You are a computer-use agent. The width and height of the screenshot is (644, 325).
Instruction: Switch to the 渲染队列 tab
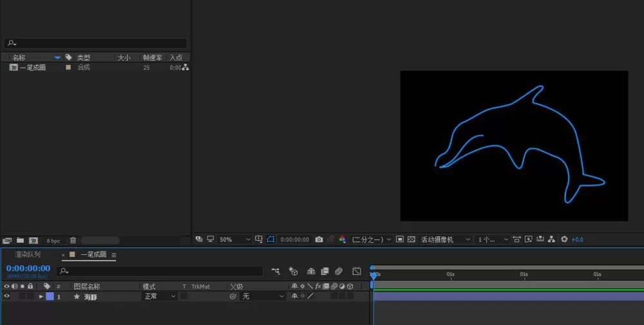(28, 254)
